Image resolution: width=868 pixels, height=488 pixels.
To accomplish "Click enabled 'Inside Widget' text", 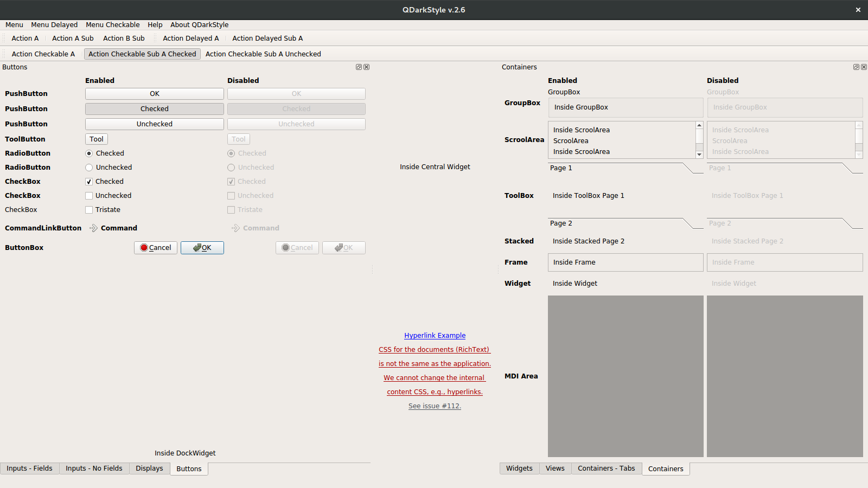I will pyautogui.click(x=575, y=284).
